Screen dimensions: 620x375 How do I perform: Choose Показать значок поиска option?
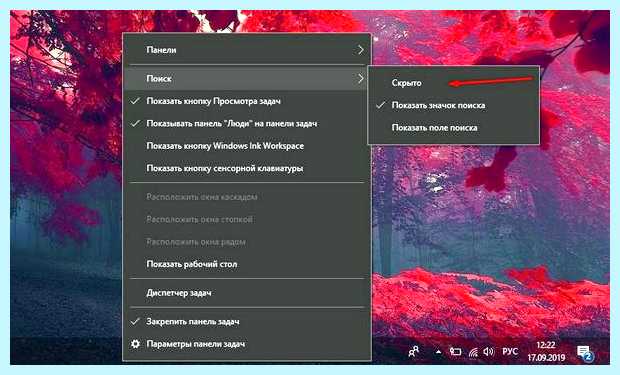click(454, 106)
